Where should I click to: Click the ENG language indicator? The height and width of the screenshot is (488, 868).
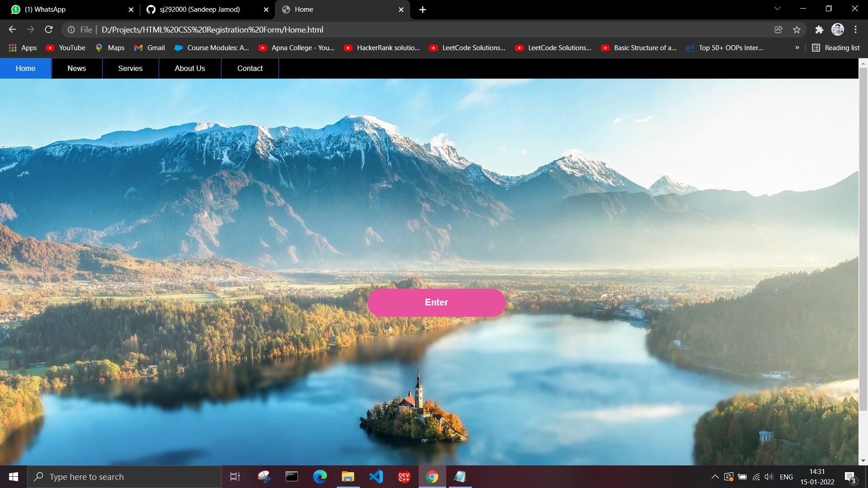tap(786, 477)
